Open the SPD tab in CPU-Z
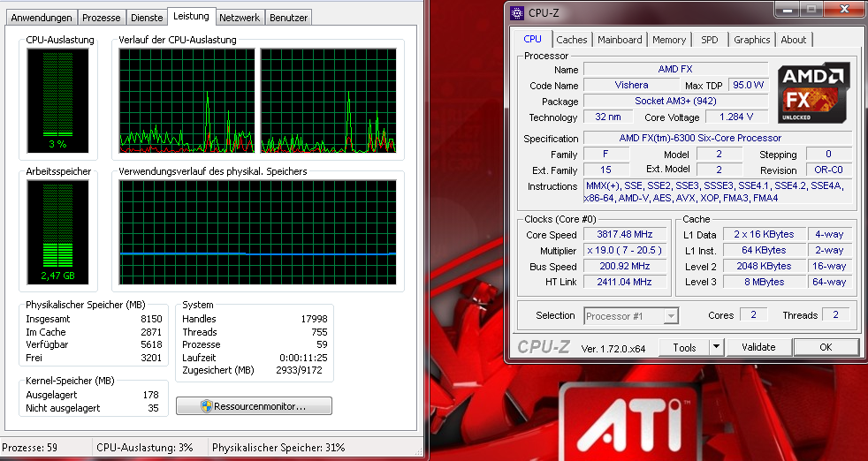 (710, 40)
